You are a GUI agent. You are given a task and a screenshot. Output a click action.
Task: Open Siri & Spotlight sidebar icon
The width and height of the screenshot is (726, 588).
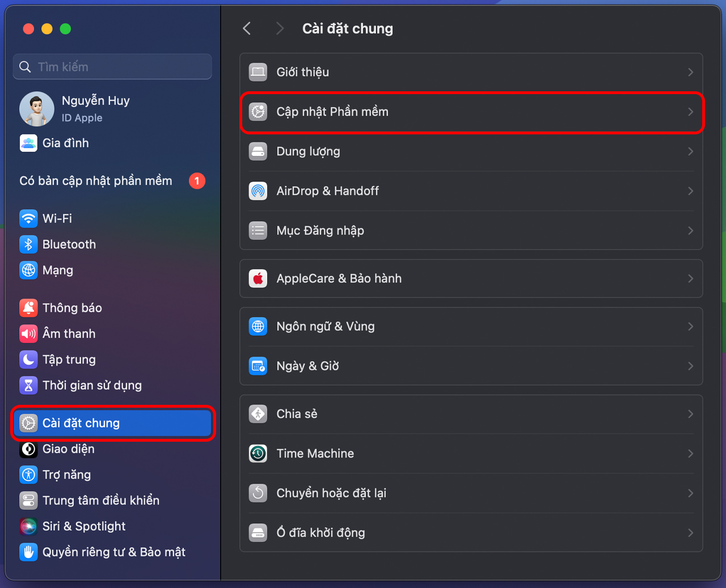(x=28, y=526)
